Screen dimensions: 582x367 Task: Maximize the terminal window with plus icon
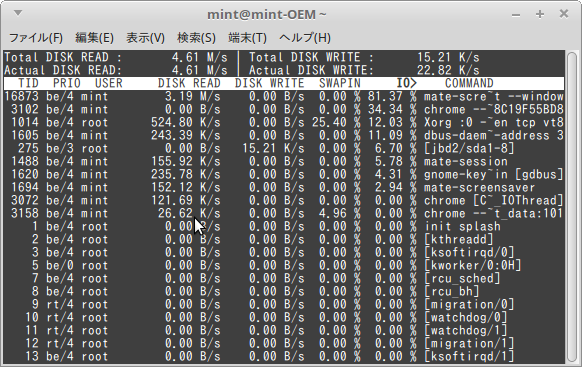[x=540, y=14]
